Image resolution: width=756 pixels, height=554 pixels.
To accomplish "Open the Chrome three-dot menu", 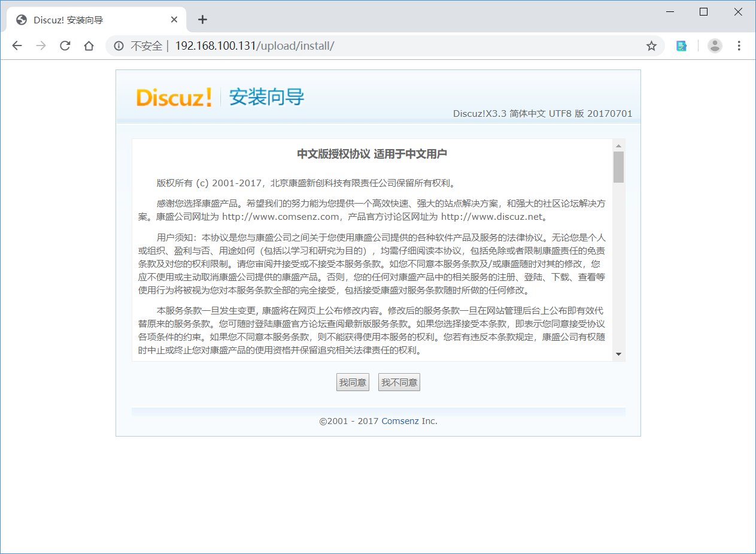I will (739, 46).
